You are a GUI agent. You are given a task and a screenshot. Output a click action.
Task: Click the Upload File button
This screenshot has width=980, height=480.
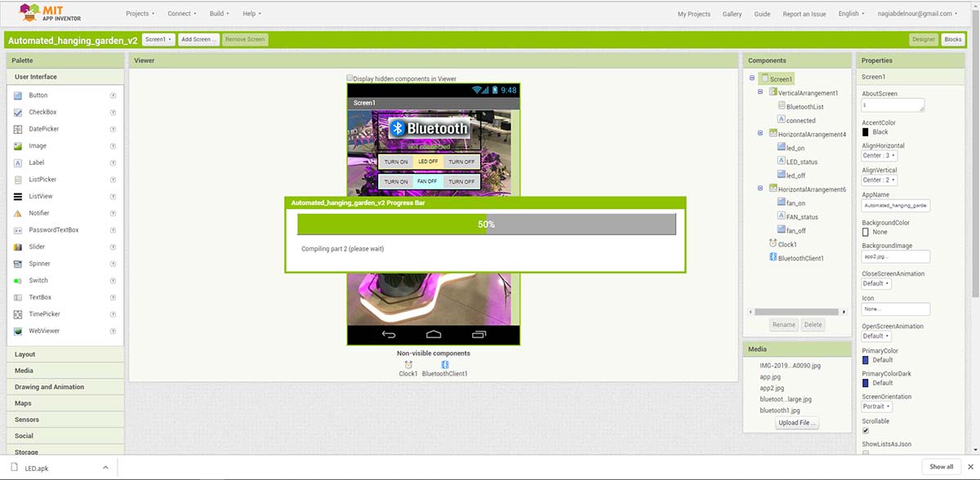pyautogui.click(x=798, y=423)
